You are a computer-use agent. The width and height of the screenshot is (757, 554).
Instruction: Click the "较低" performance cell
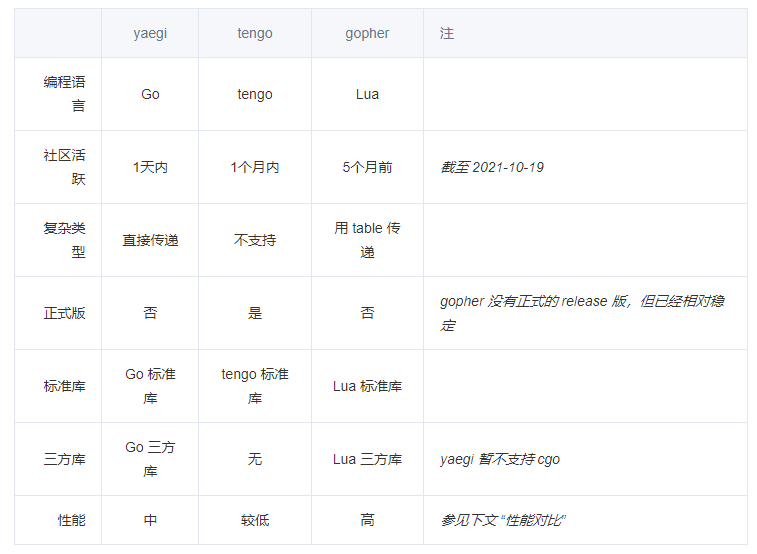[255, 520]
